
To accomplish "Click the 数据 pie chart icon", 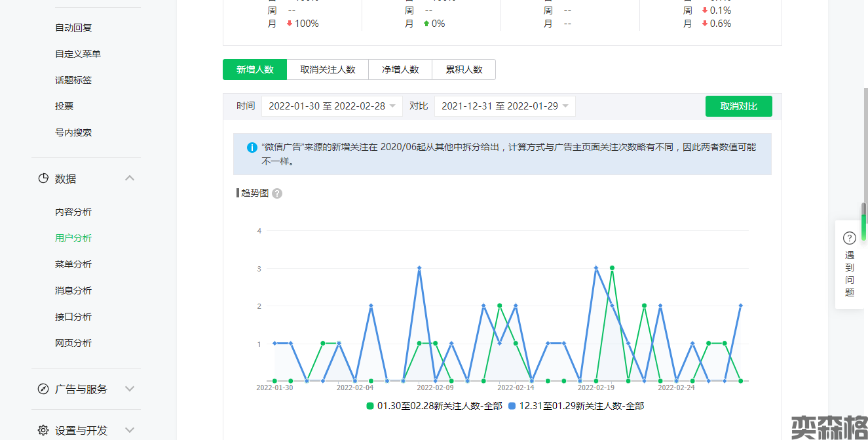I will point(43,178).
